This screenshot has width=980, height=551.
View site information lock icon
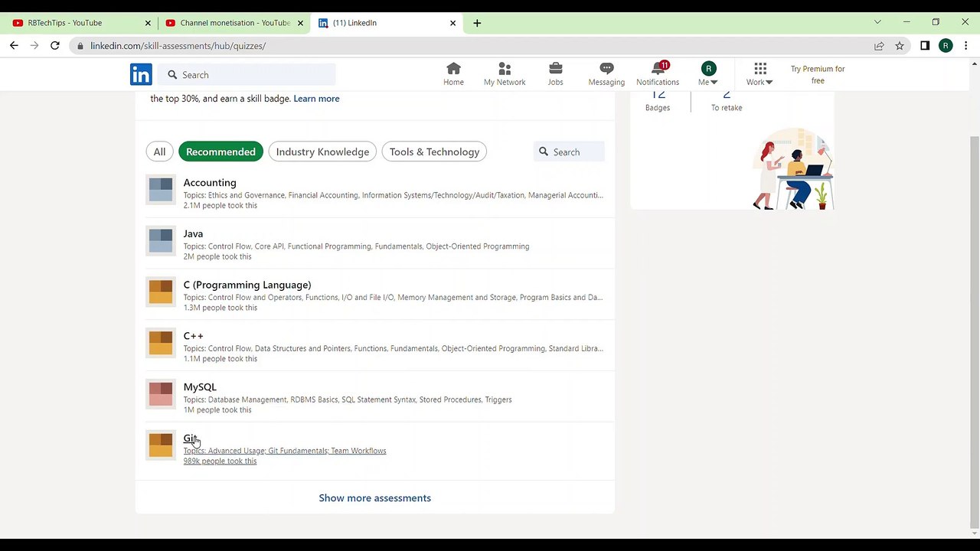80,46
